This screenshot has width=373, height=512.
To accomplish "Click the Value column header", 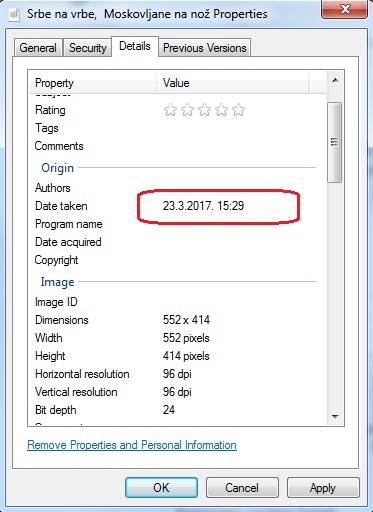I will tap(233, 83).
